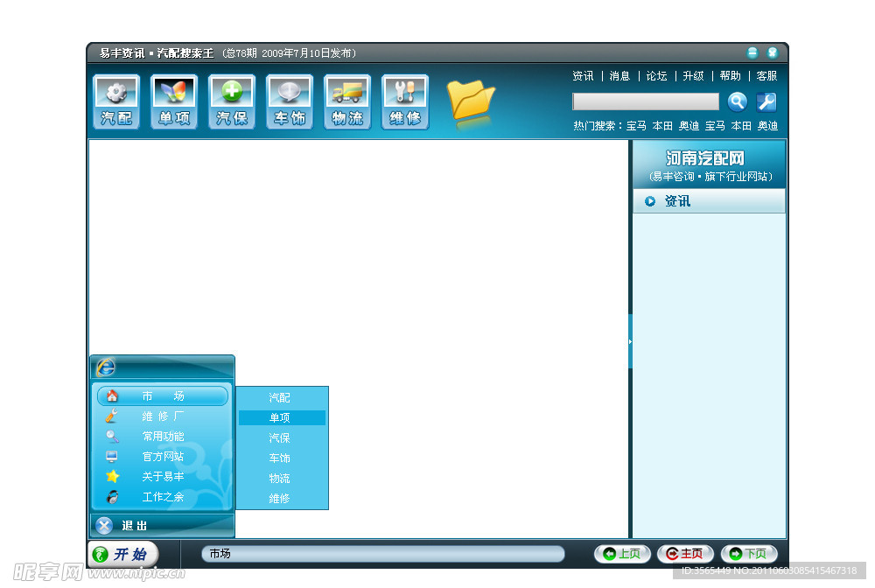Choose the 车饰 toolbar icon
The image size is (875, 588).
[290, 102]
